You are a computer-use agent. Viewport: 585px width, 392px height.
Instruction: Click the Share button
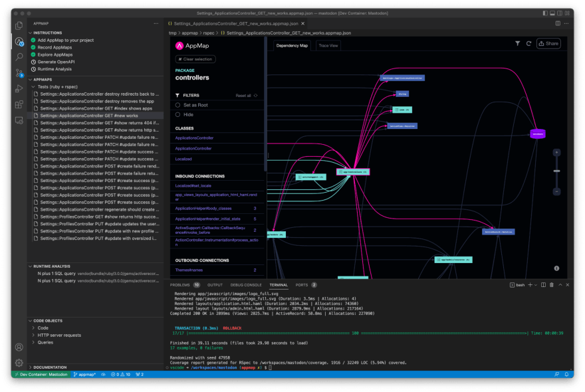coord(548,44)
